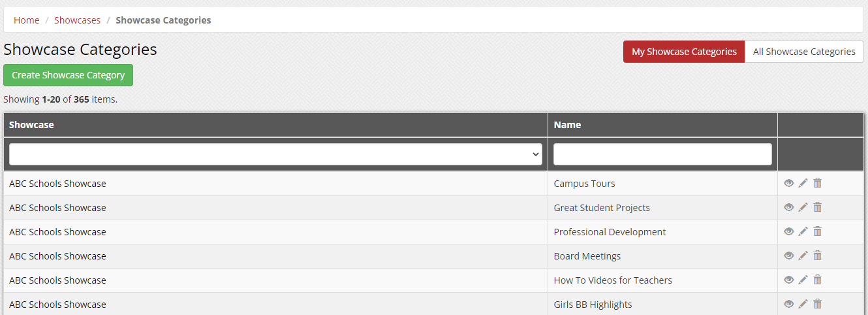Switch to All Showcase Categories
This screenshot has width=868, height=315.
tap(804, 52)
